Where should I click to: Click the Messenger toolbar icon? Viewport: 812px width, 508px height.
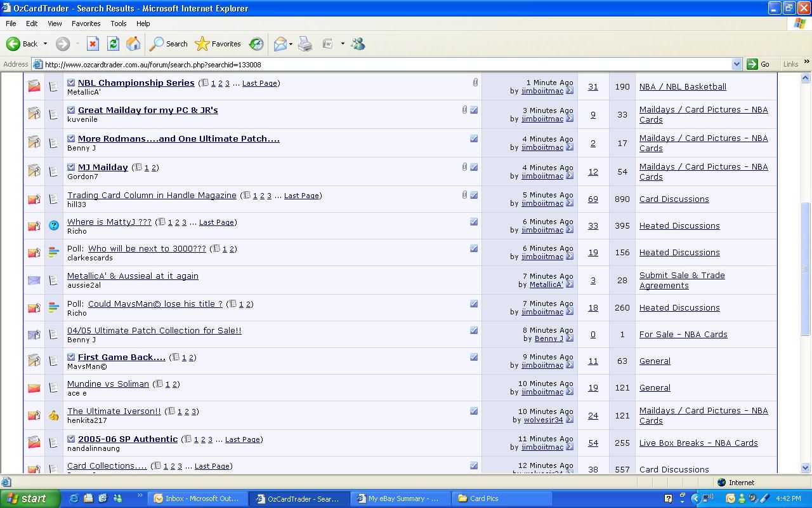coord(358,44)
